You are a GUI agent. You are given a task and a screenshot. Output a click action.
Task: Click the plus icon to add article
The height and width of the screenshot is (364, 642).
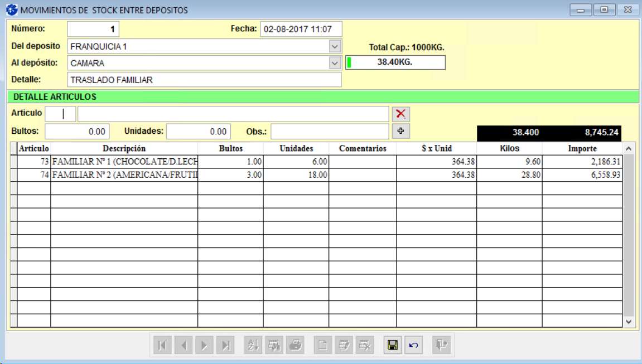[x=400, y=131]
